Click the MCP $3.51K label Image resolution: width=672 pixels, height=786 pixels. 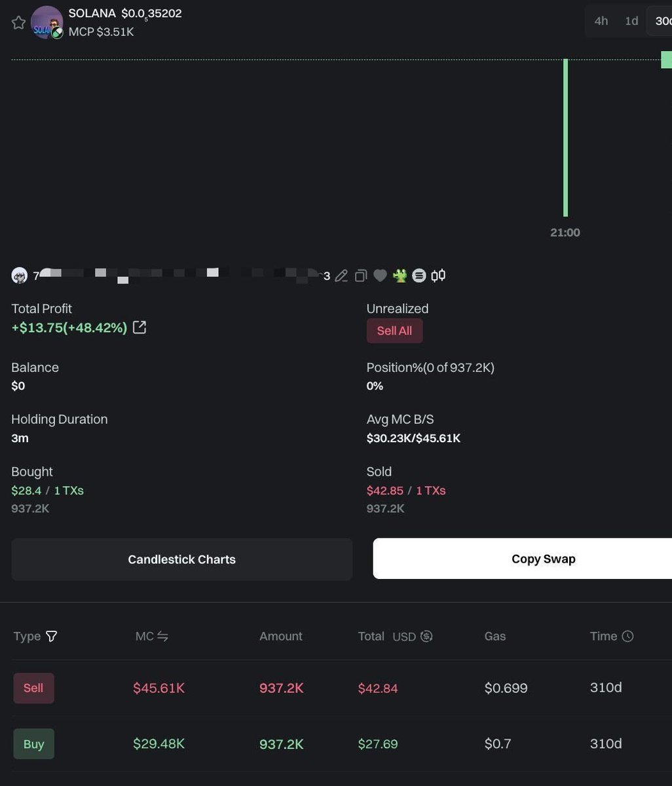(101, 31)
